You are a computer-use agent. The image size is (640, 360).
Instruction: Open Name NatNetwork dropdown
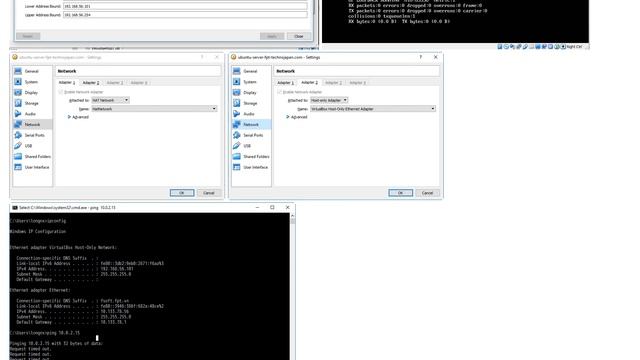(x=154, y=109)
